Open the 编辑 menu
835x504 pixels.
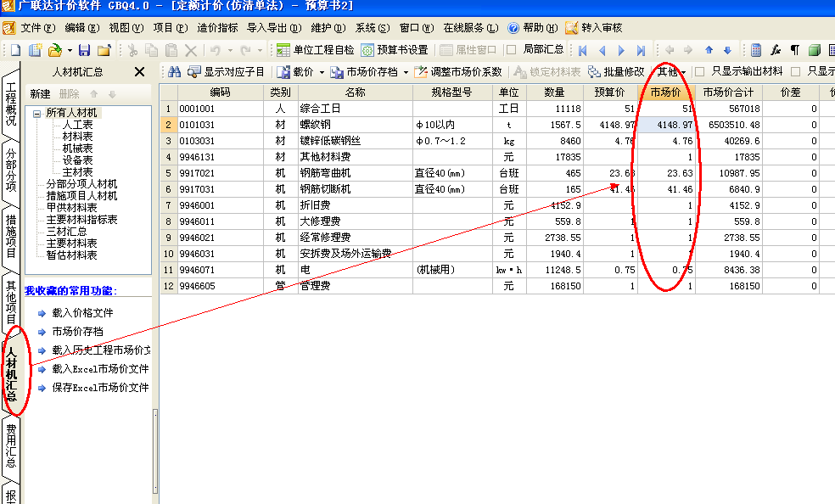[82, 28]
